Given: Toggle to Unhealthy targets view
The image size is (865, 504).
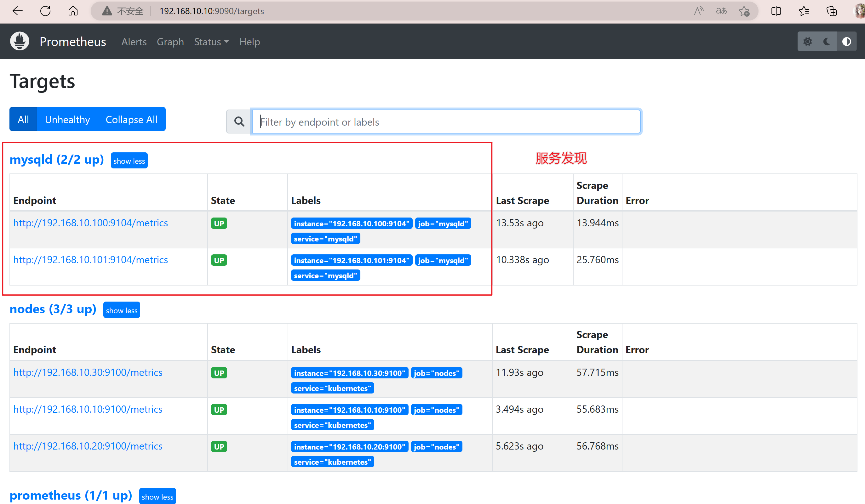Looking at the screenshot, I should click(x=67, y=119).
